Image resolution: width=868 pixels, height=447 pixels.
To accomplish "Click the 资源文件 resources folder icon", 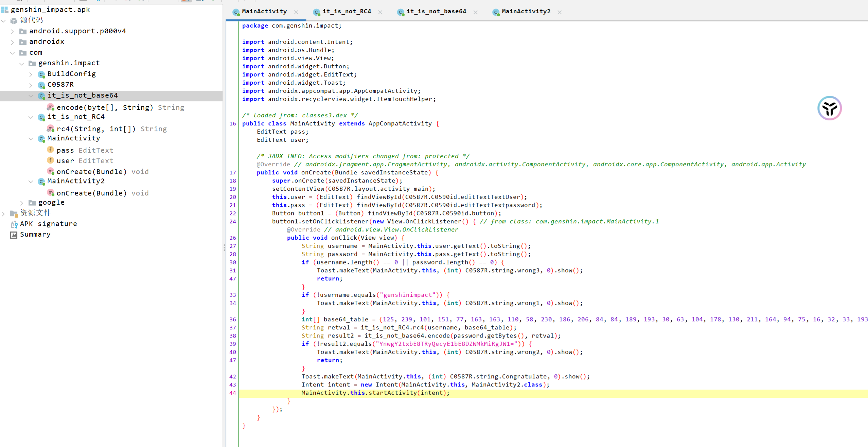I will [x=14, y=213].
